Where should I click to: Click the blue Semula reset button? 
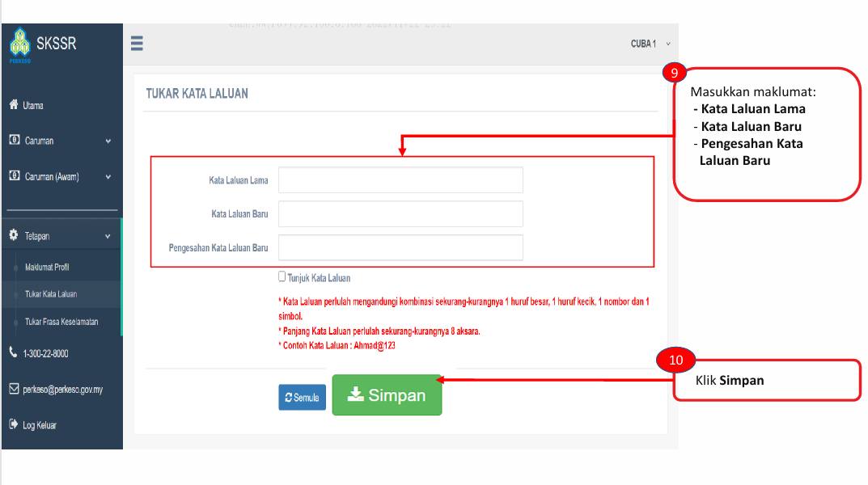click(x=303, y=397)
